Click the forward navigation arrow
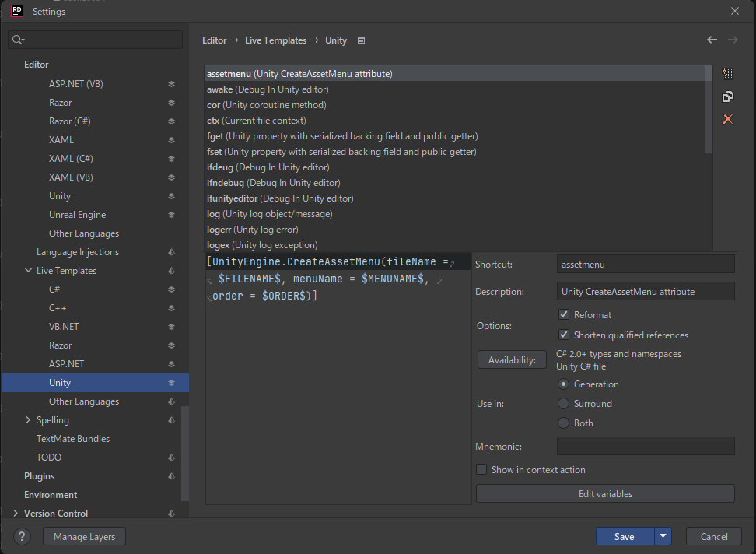This screenshot has height=554, width=756. 733,40
